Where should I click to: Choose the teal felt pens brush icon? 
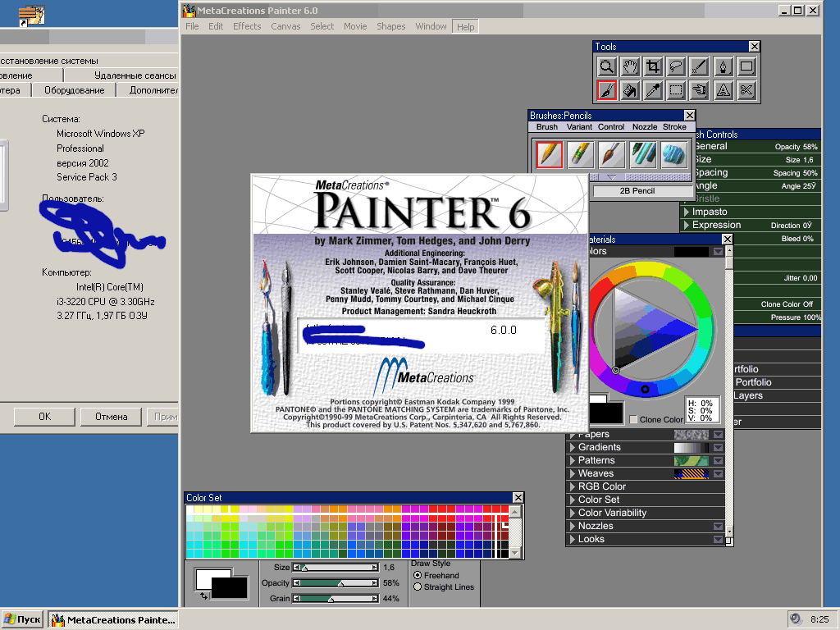642,154
